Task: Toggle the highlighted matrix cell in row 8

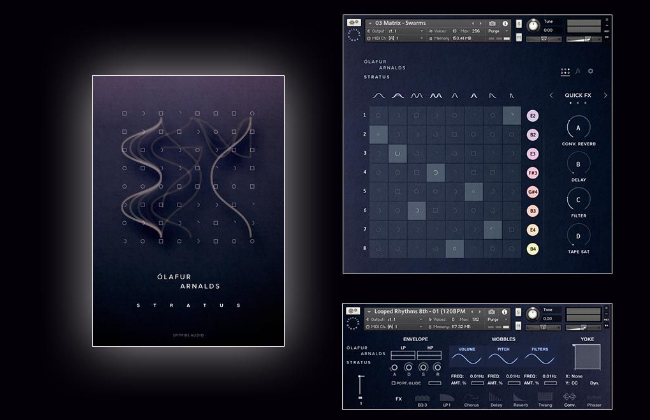Action: [x=455, y=249]
